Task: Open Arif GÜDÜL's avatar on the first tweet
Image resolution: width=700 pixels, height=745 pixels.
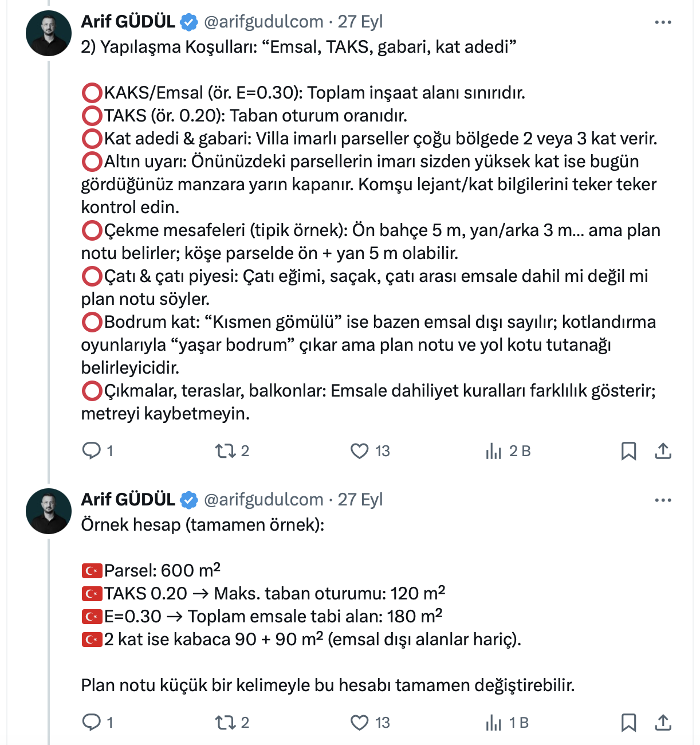Action: pyautogui.click(x=49, y=33)
